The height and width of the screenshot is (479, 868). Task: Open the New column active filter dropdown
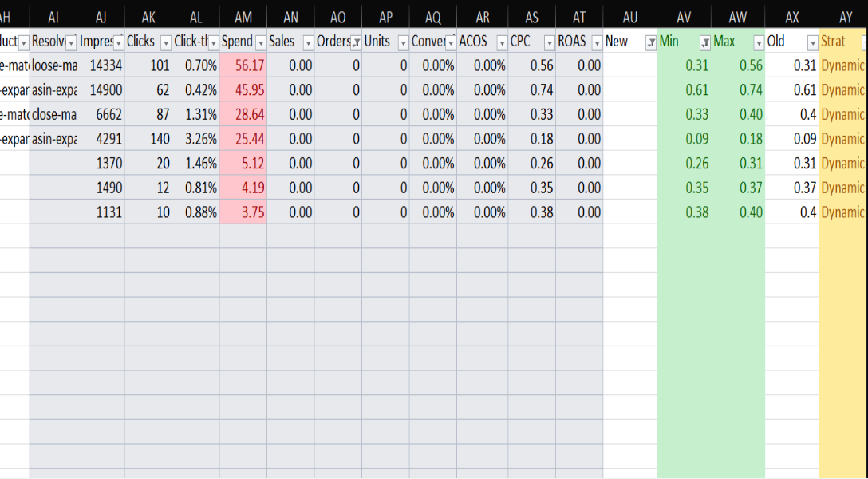click(651, 42)
